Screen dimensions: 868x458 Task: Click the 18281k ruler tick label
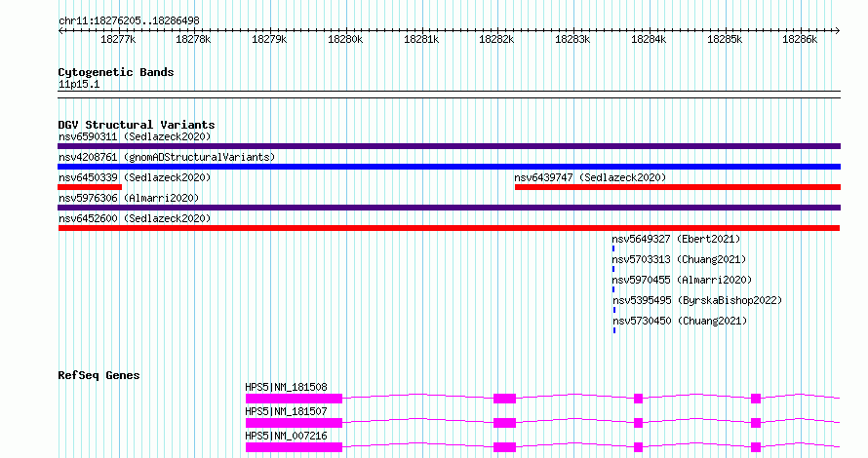point(421,39)
